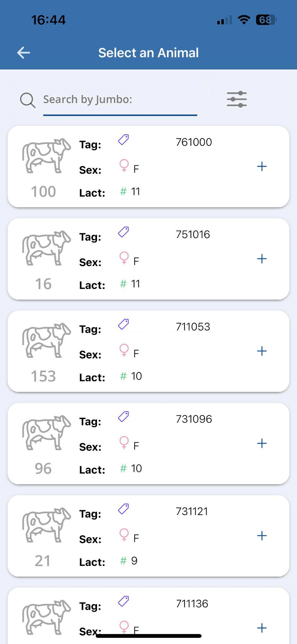Tap the Wi-Fi status bar icon
Viewport: 297px width, 644px height.
pyautogui.click(x=244, y=20)
